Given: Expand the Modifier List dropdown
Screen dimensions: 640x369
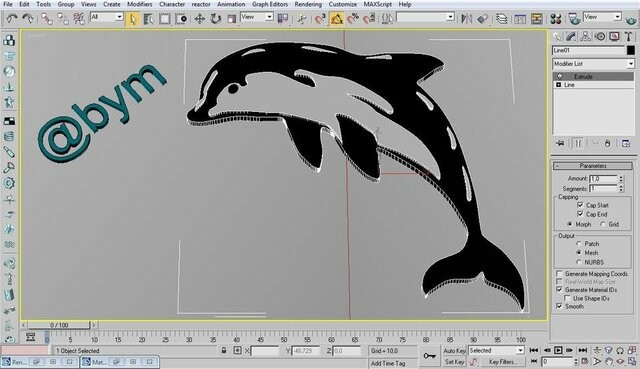Looking at the screenshot, I should (x=593, y=64).
